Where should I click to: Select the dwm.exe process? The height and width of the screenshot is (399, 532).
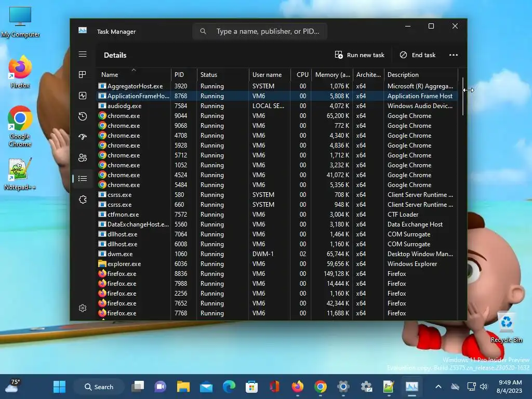pos(277,254)
